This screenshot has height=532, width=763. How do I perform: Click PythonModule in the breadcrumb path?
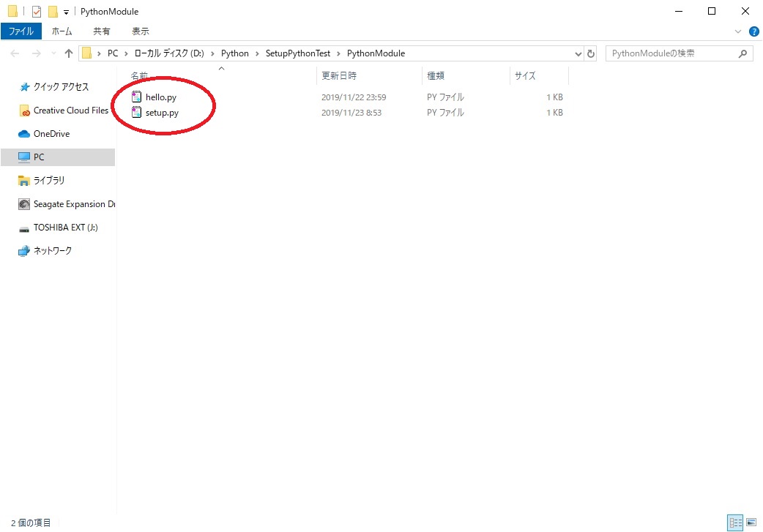[376, 53]
